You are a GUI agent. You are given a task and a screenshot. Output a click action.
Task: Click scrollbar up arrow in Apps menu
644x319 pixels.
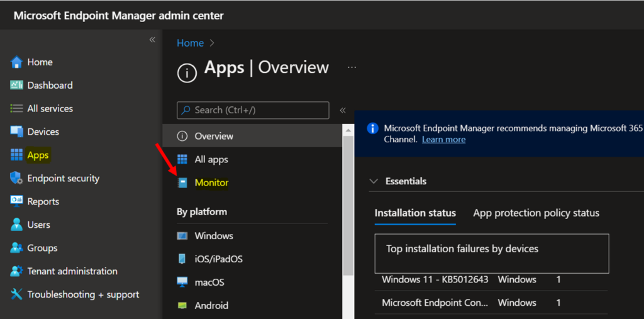[348, 130]
